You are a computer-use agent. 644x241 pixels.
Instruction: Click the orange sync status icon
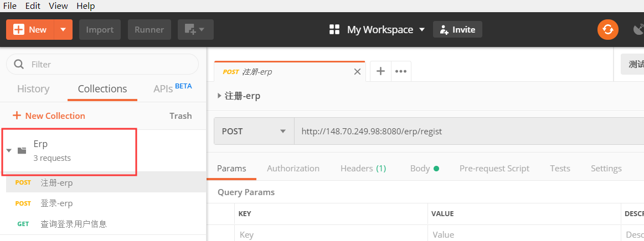coord(607,29)
